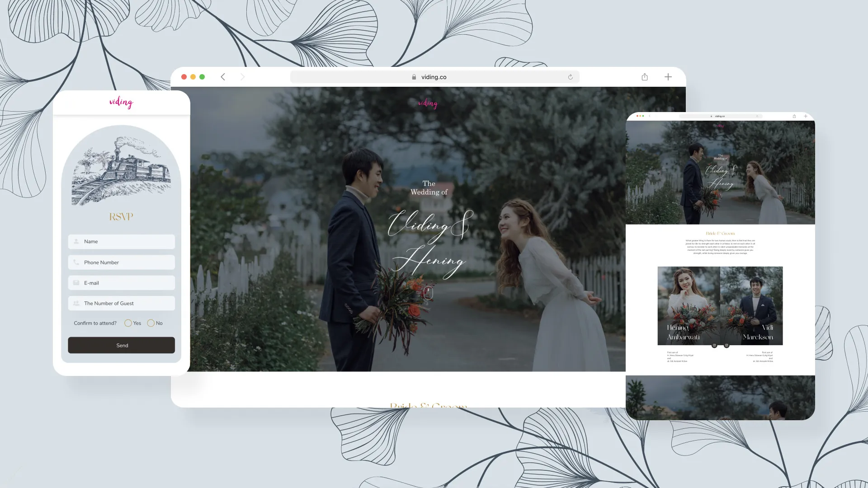The height and width of the screenshot is (488, 868).
Task: Click the viding logo in RSVP header
Action: pyautogui.click(x=121, y=102)
